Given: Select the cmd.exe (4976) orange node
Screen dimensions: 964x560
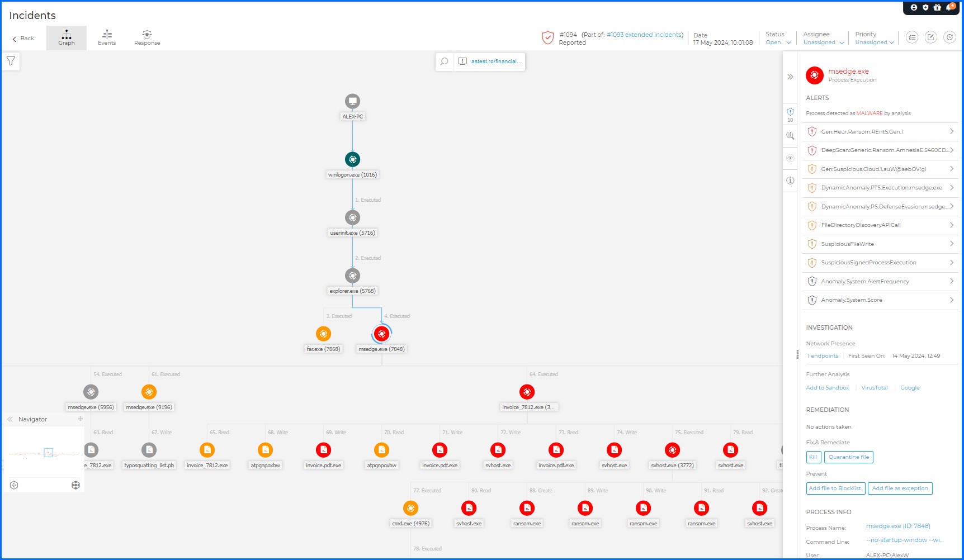Looking at the screenshot, I should pyautogui.click(x=410, y=508).
